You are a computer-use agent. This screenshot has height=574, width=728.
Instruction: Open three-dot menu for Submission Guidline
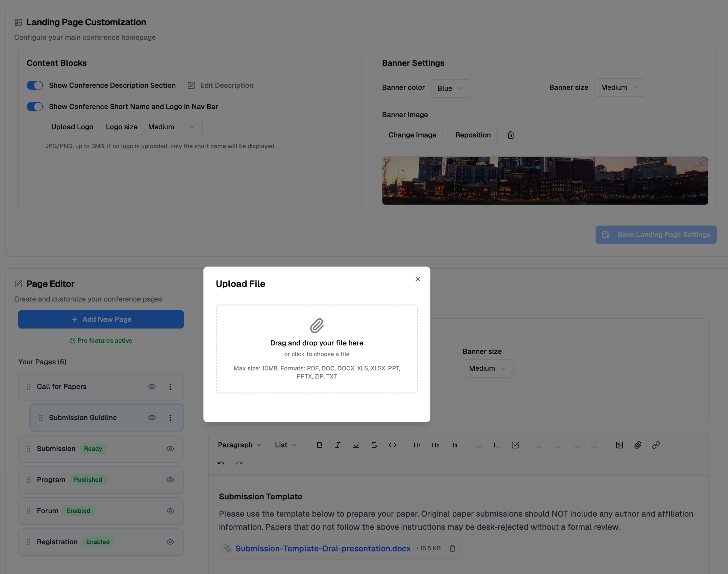point(170,418)
